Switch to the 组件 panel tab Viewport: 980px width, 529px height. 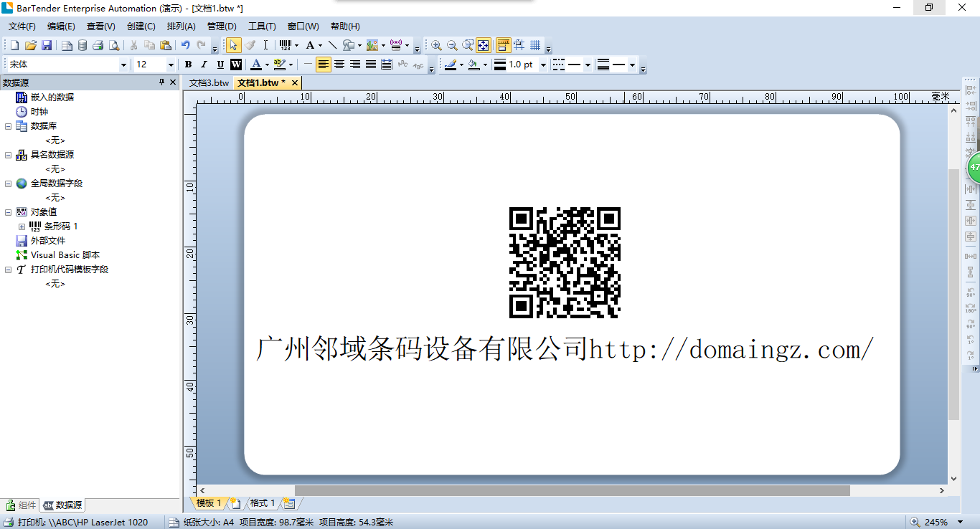pos(22,505)
